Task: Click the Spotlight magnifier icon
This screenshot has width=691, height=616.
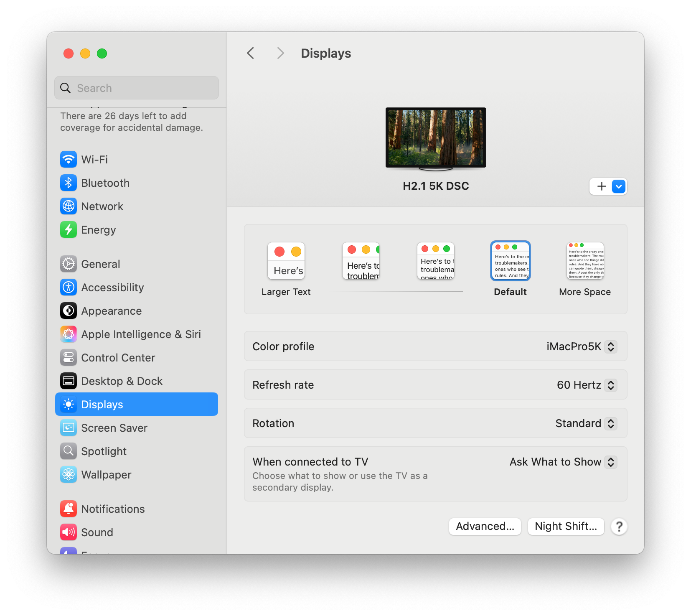Action: click(x=69, y=451)
